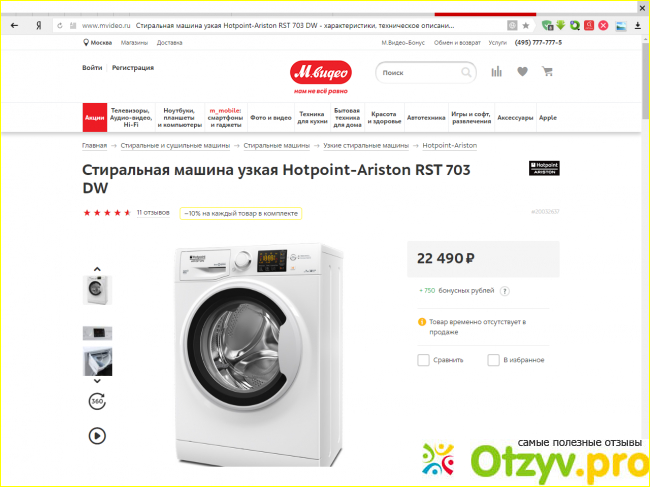The image size is (650, 487).
Task: Click the search magnifier icon
Action: (x=466, y=73)
